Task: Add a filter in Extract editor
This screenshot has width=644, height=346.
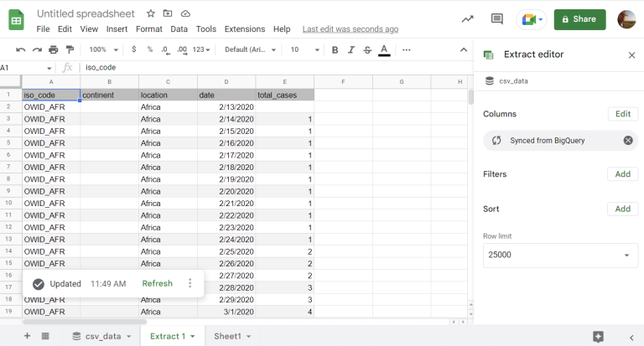Action: click(x=623, y=174)
